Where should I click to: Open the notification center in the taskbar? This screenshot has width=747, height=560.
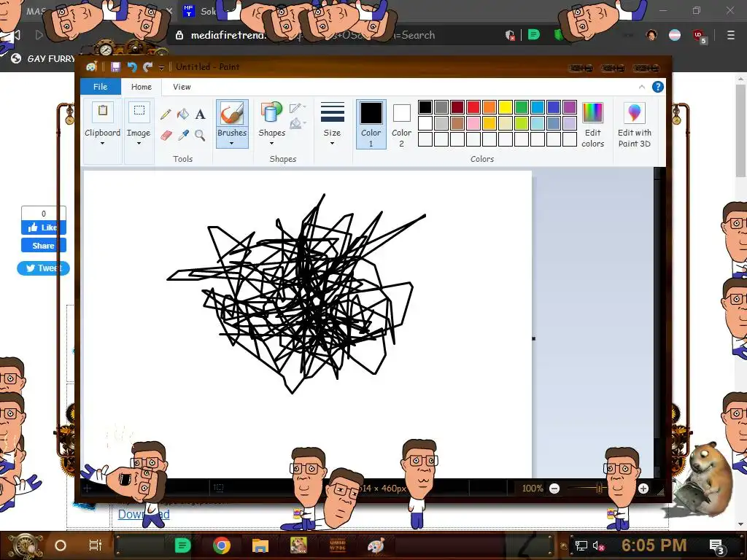(x=717, y=545)
